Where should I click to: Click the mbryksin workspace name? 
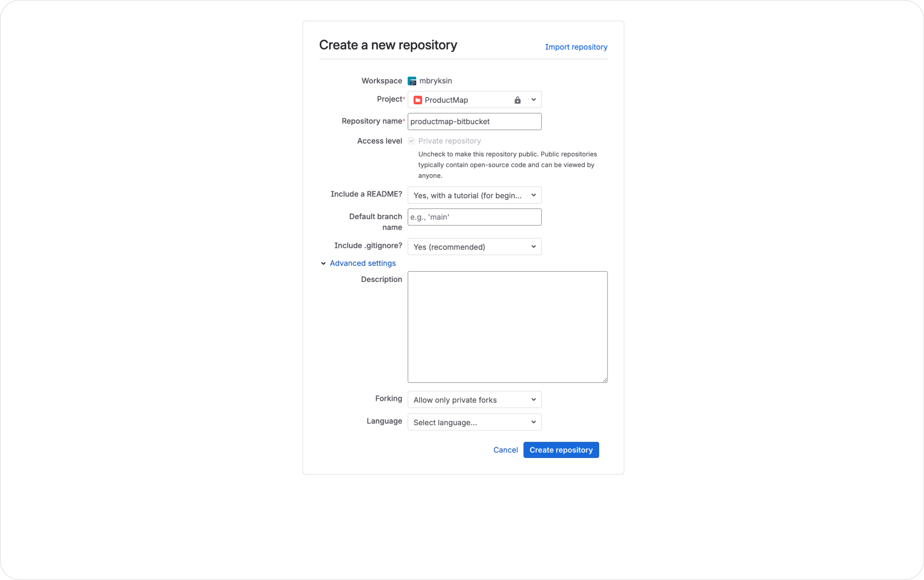435,81
